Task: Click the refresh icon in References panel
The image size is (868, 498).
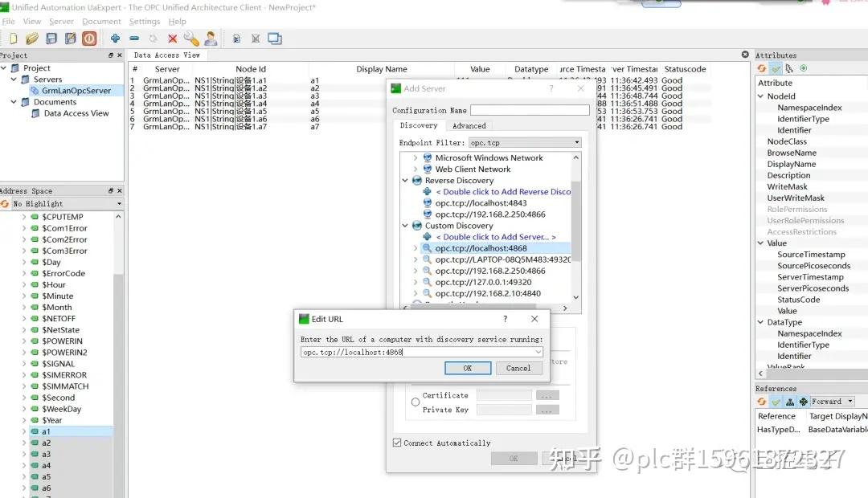Action: pos(761,401)
